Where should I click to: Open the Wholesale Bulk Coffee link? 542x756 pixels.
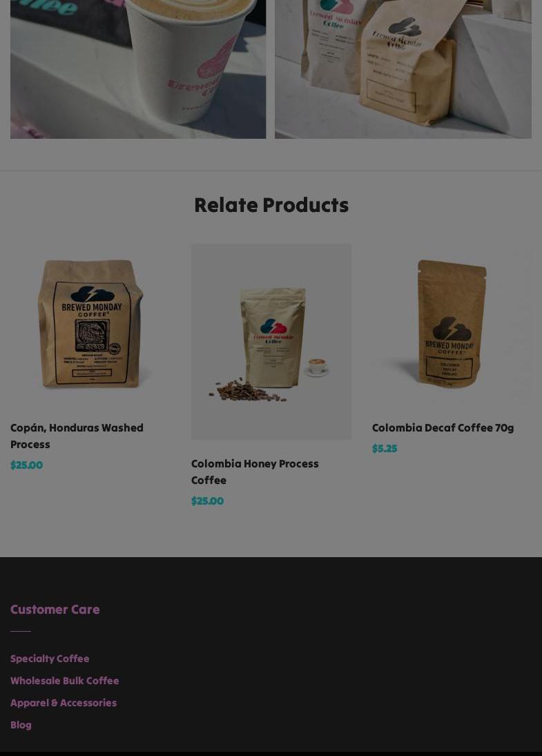click(x=65, y=681)
